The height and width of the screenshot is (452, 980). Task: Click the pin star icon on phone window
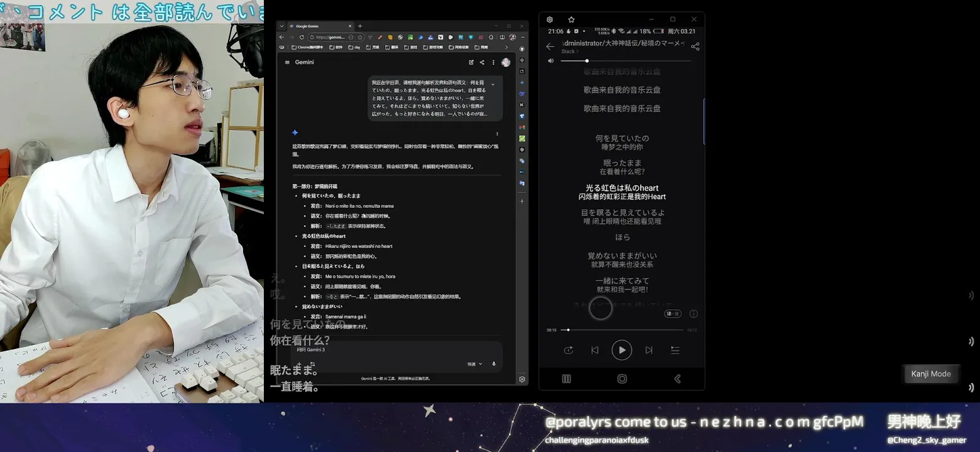(571, 19)
